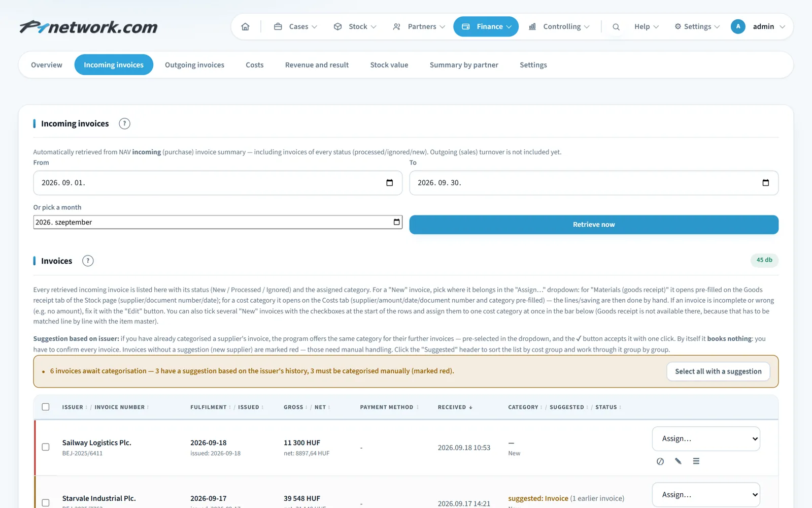Sort by Status column arrows

click(x=620, y=407)
